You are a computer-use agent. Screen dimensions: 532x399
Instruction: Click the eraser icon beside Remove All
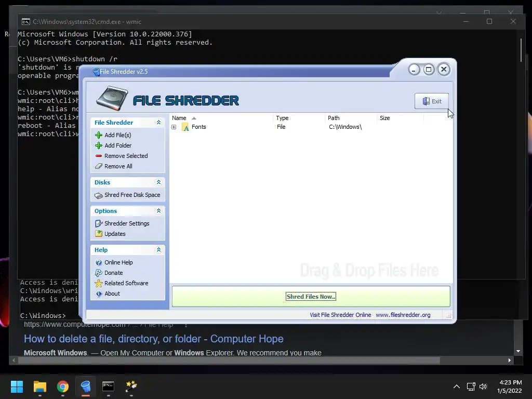99,166
